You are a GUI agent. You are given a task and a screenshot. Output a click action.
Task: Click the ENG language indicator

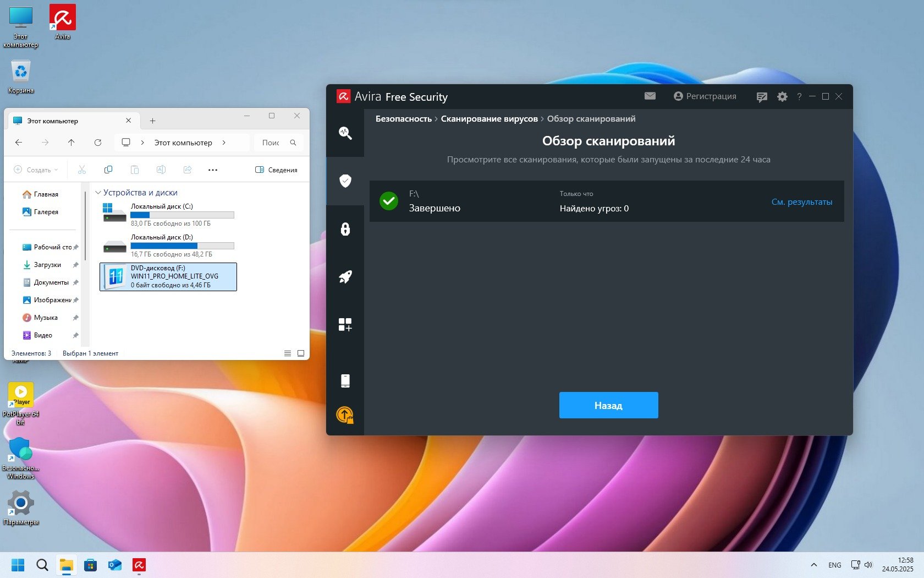835,565
